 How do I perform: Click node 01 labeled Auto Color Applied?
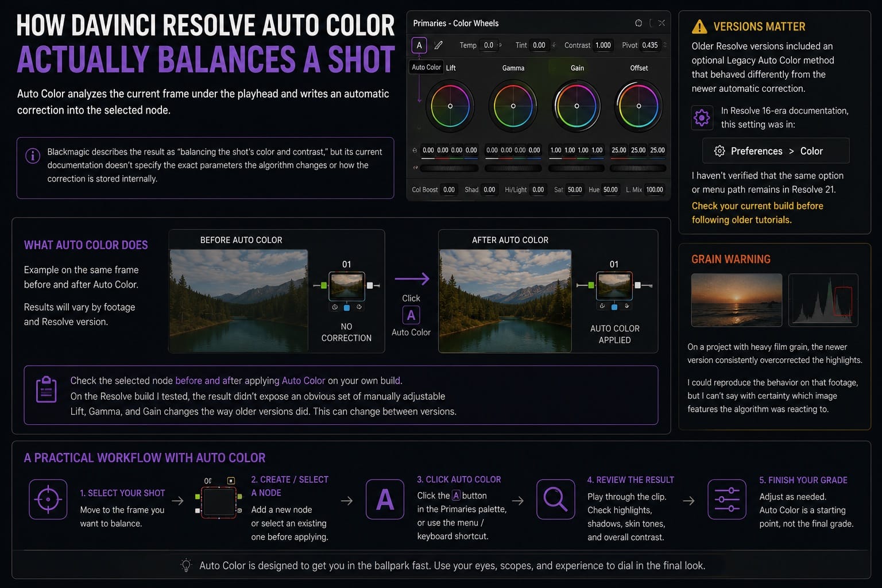[x=614, y=286]
